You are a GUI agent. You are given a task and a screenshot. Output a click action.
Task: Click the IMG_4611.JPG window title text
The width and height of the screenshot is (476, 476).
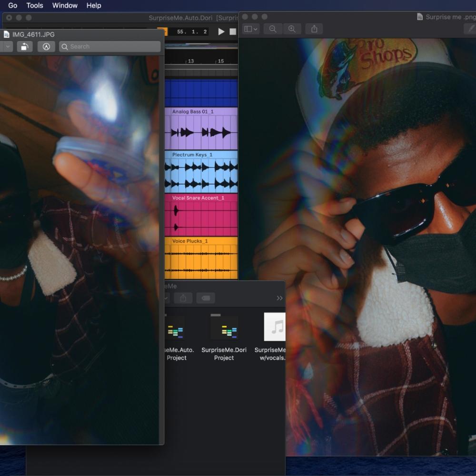pos(33,35)
